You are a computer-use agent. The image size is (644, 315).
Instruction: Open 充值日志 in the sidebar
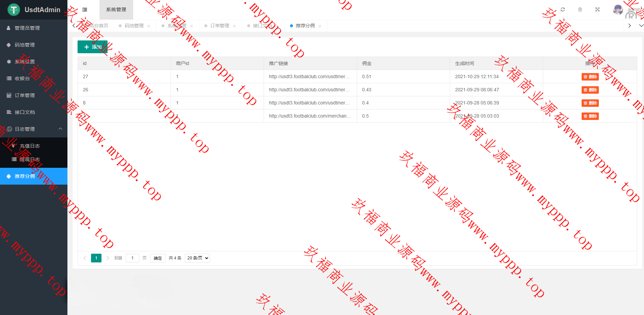coord(30,146)
